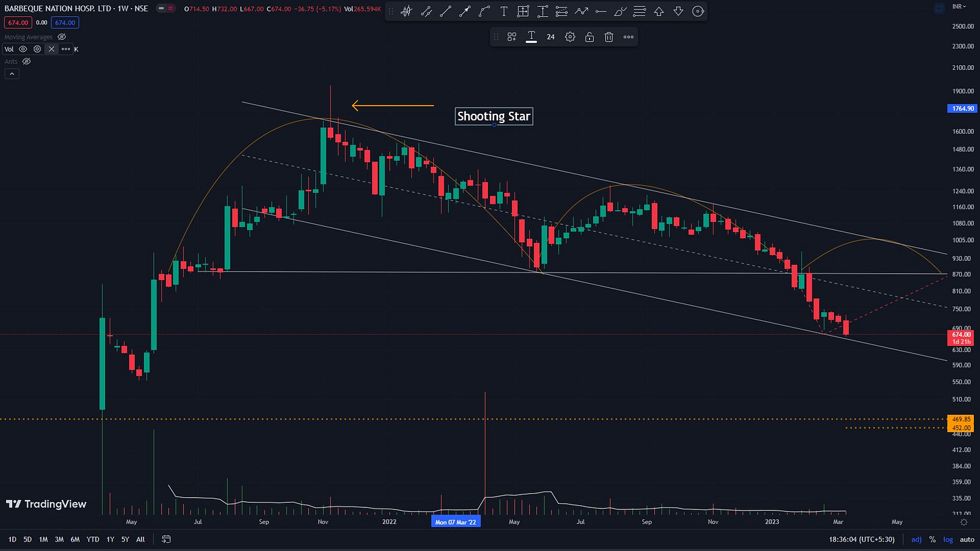Select the trend line tool

pyautogui.click(x=446, y=11)
